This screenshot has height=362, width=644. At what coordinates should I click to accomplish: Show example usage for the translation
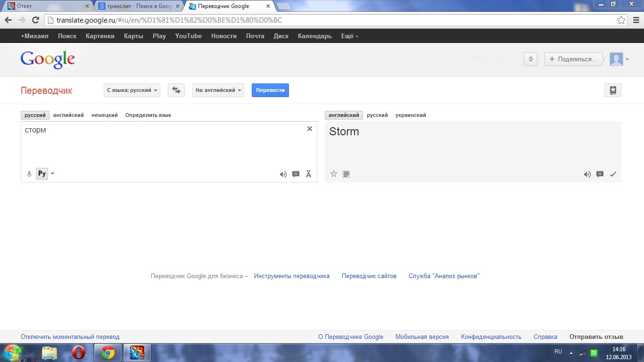[x=600, y=174]
